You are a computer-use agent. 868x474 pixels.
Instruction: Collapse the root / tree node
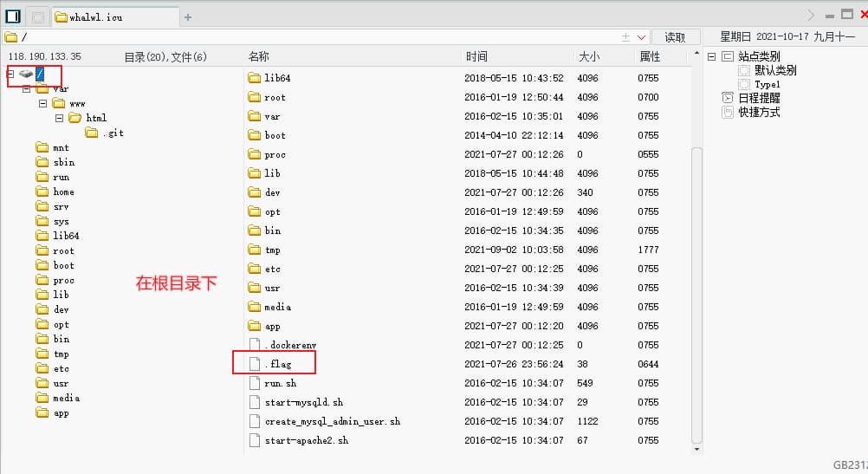[x=10, y=73]
